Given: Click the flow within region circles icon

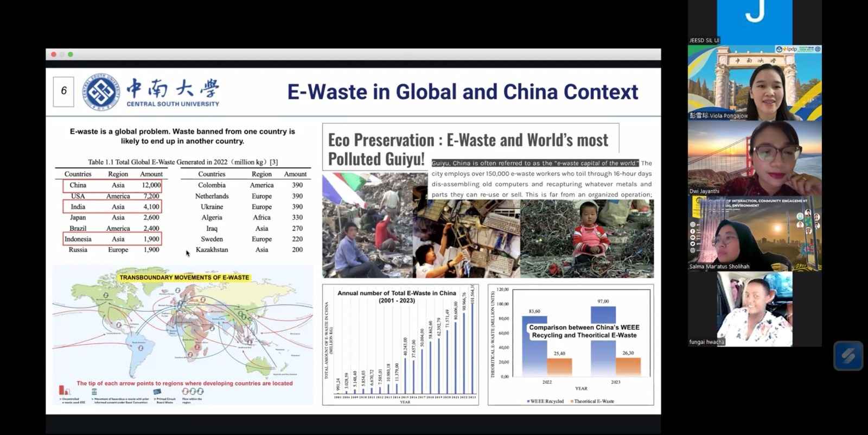Looking at the screenshot, I should (193, 391).
